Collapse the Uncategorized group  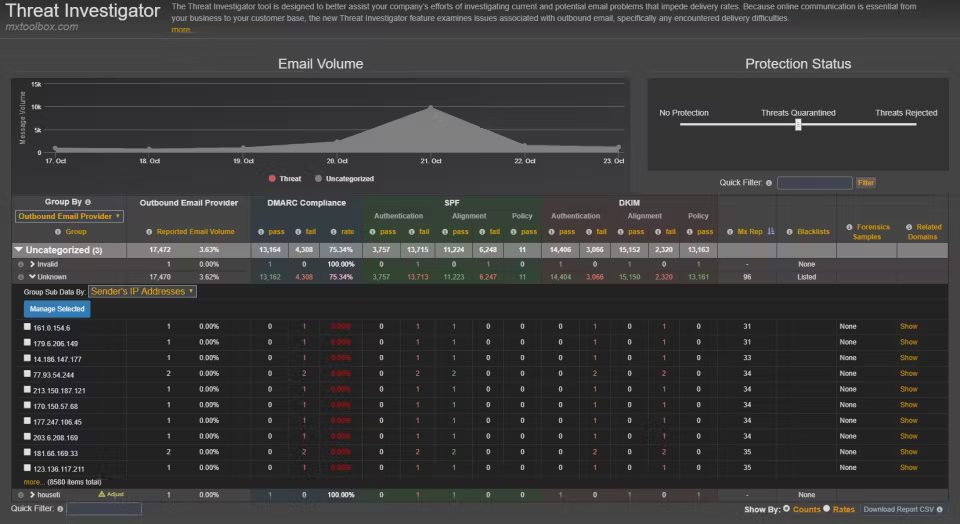(x=19, y=249)
